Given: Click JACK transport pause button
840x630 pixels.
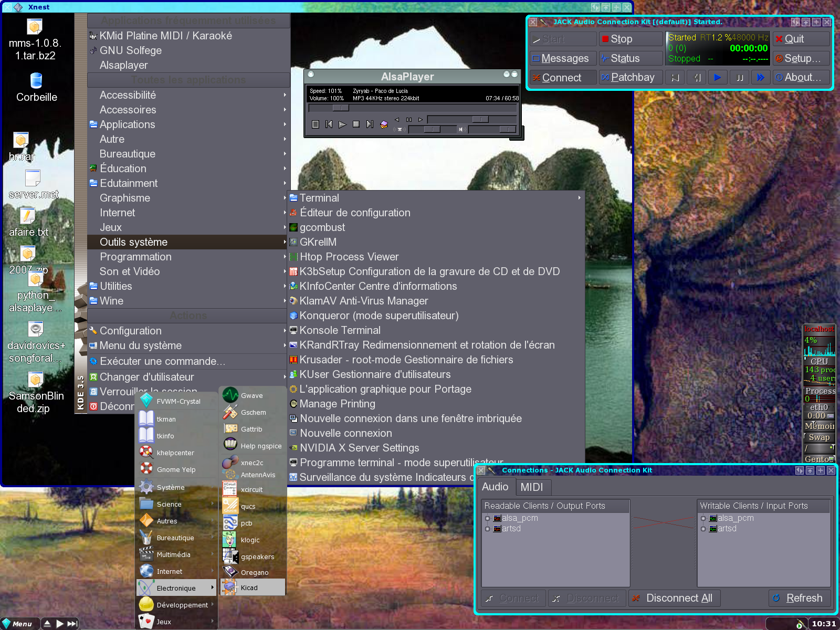Looking at the screenshot, I should tap(739, 78).
